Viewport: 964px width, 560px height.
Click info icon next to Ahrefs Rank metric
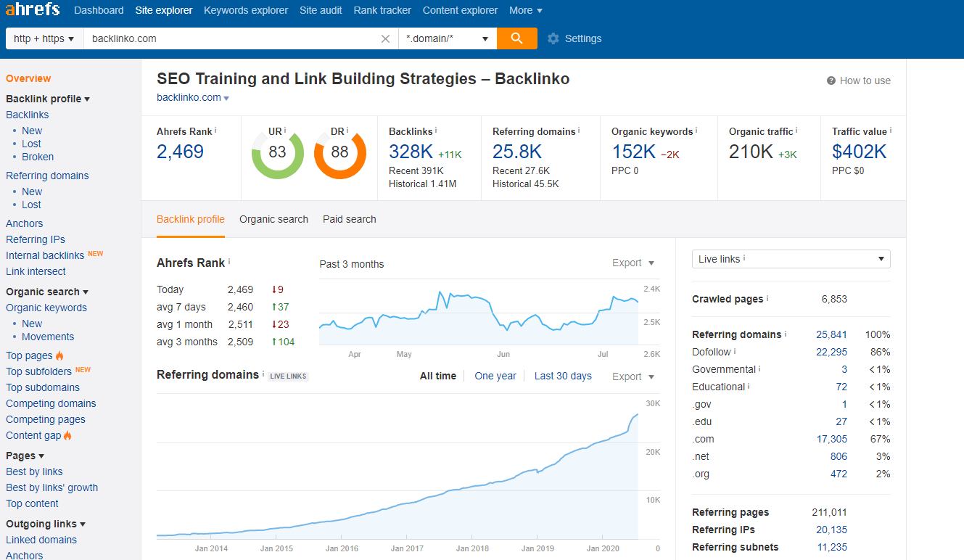point(215,131)
